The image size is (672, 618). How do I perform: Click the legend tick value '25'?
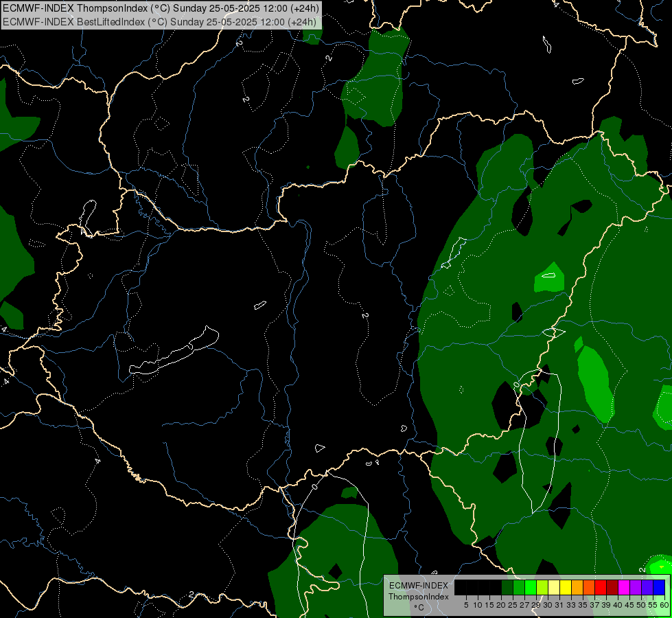(x=513, y=605)
